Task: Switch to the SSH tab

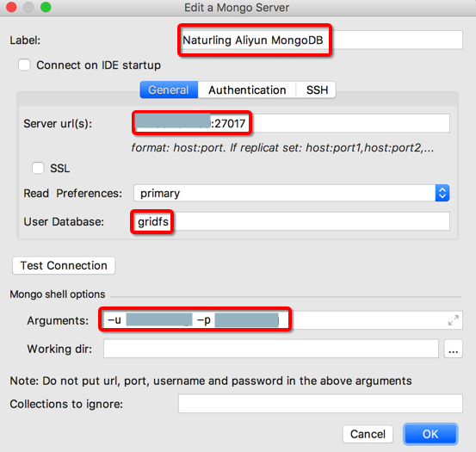Action: coord(317,90)
